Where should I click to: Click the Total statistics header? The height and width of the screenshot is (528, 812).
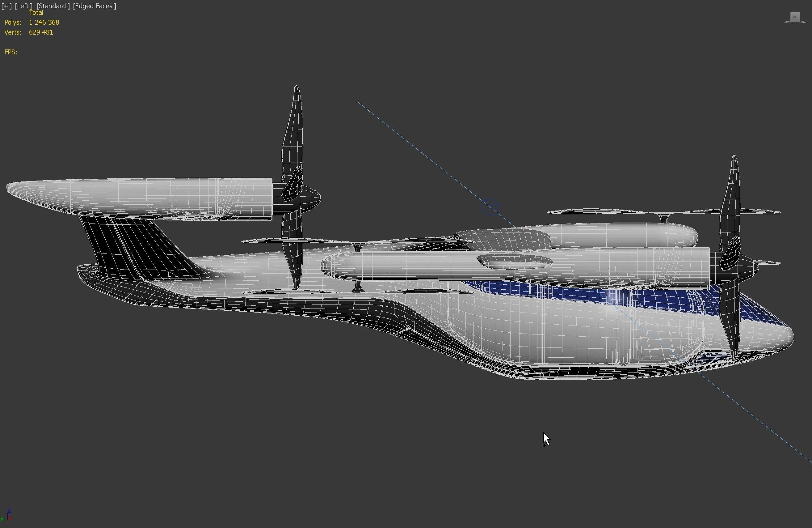36,13
